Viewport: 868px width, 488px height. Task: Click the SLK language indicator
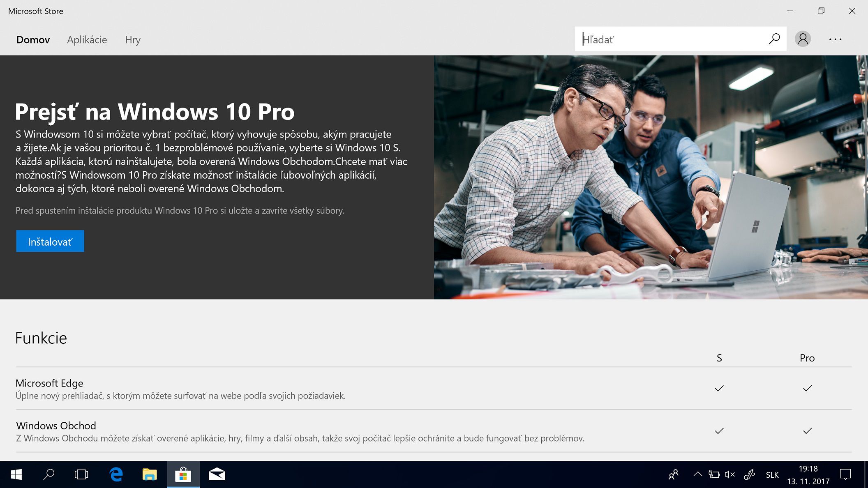[x=772, y=475]
